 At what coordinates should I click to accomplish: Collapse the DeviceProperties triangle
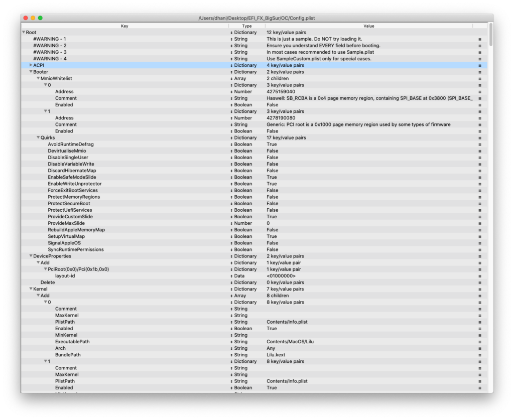(31, 256)
